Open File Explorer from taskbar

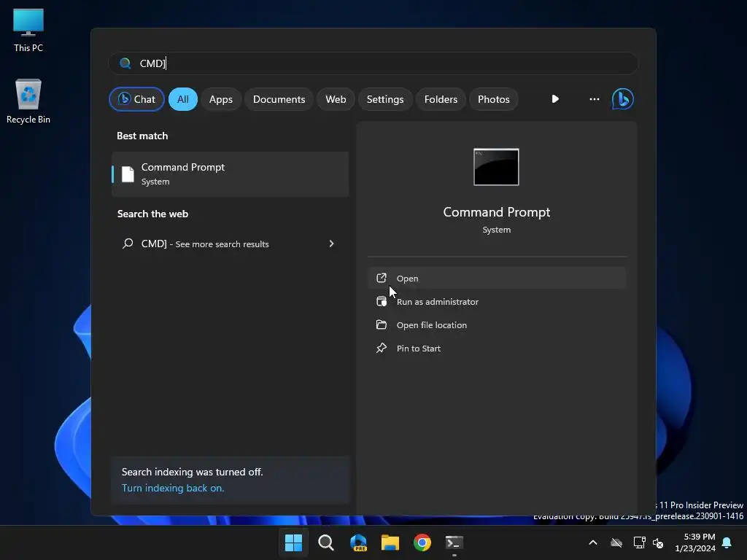click(390, 542)
